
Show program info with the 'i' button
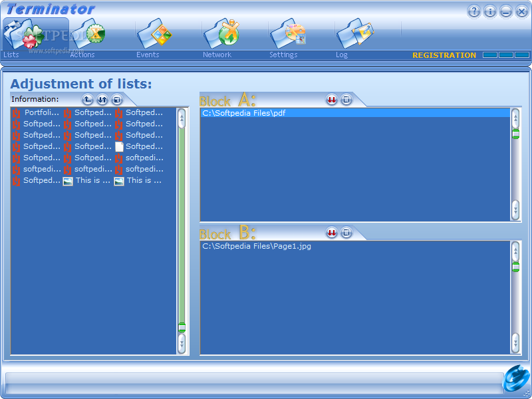[x=490, y=11]
